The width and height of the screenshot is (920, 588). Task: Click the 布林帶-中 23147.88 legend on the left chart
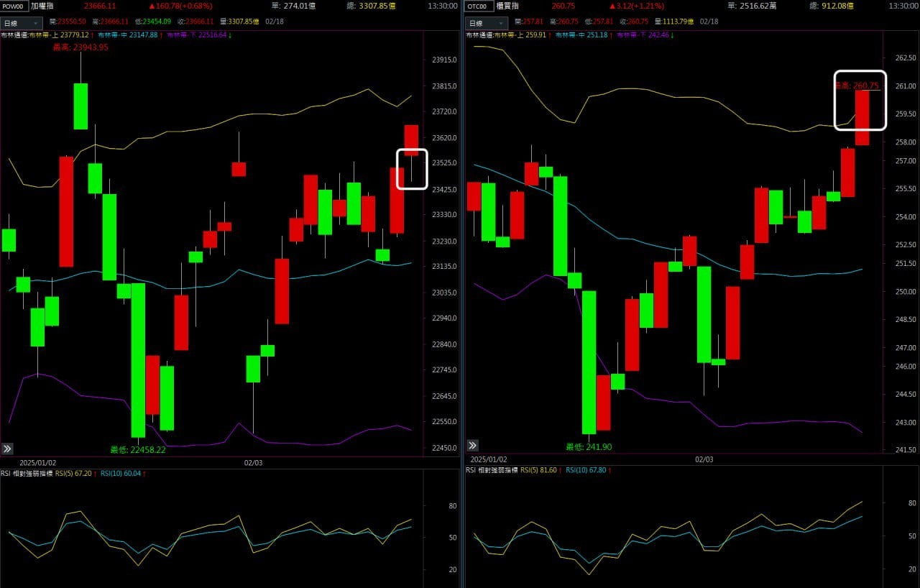[127, 35]
